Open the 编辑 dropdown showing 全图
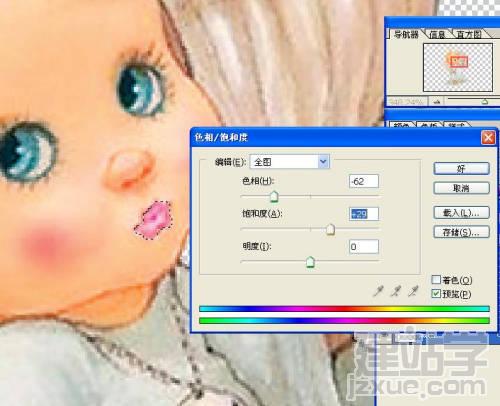The width and height of the screenshot is (500, 406). pos(289,162)
